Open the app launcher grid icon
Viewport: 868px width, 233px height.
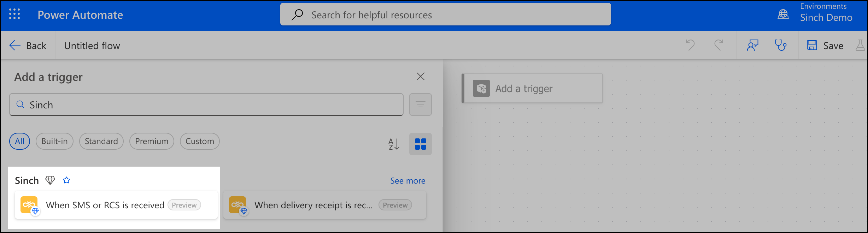[x=14, y=14]
